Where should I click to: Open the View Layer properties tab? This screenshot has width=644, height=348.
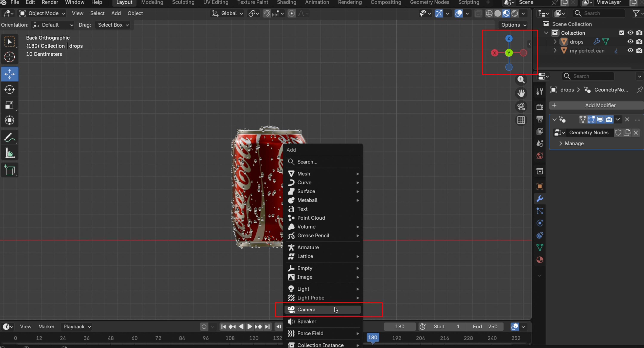pos(540,131)
